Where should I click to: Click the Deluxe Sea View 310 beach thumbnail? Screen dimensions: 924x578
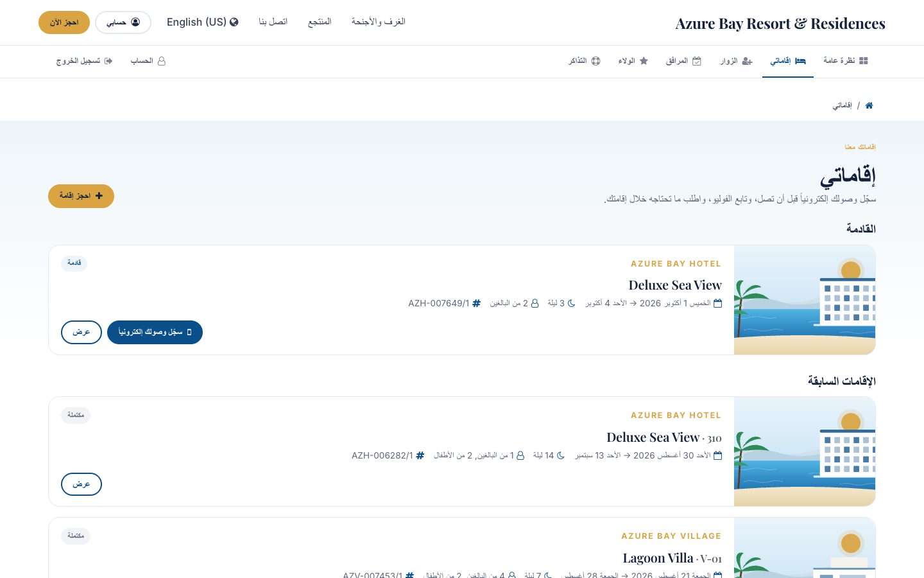point(805,451)
